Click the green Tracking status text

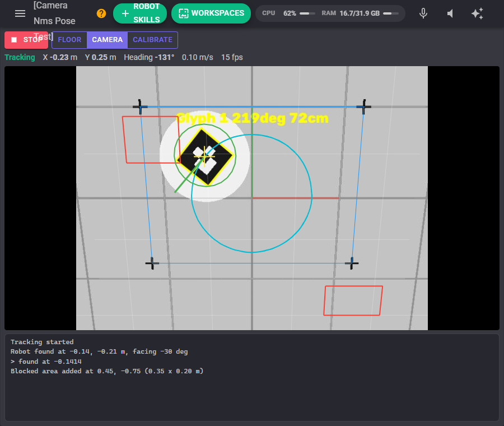pyautogui.click(x=20, y=57)
